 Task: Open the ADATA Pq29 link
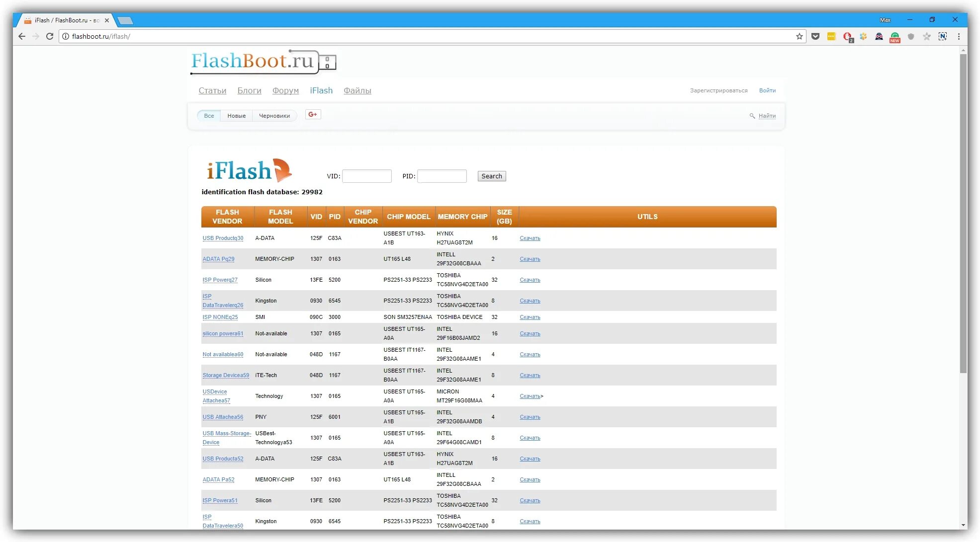coord(218,259)
